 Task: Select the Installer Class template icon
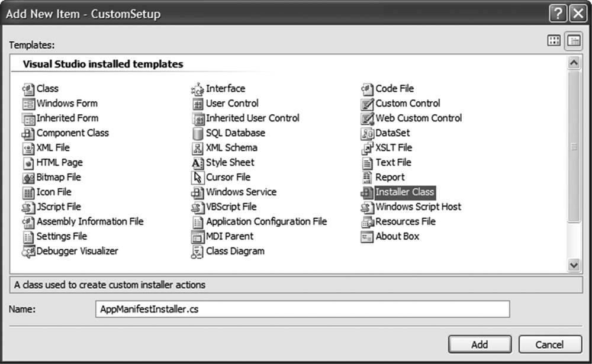click(367, 192)
